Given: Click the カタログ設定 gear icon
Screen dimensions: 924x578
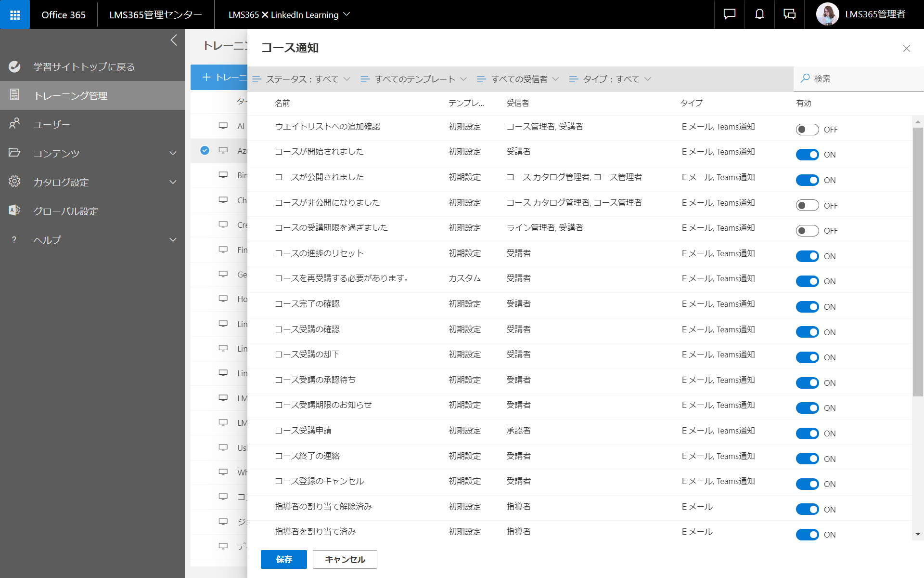Looking at the screenshot, I should coord(14,182).
